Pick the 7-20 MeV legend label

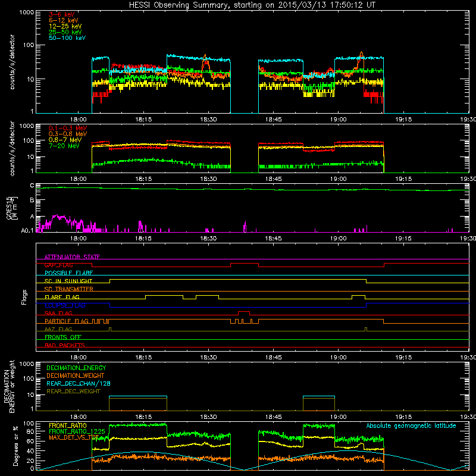(64, 146)
